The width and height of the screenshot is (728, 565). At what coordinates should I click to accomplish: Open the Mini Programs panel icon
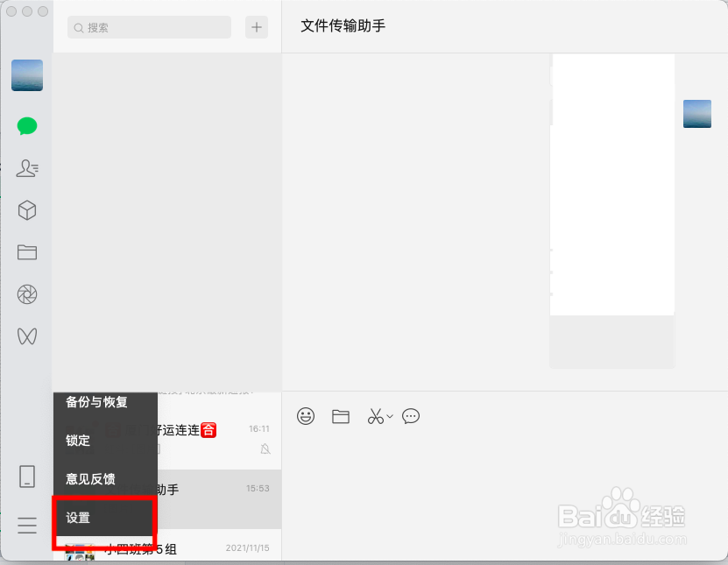[x=26, y=210]
